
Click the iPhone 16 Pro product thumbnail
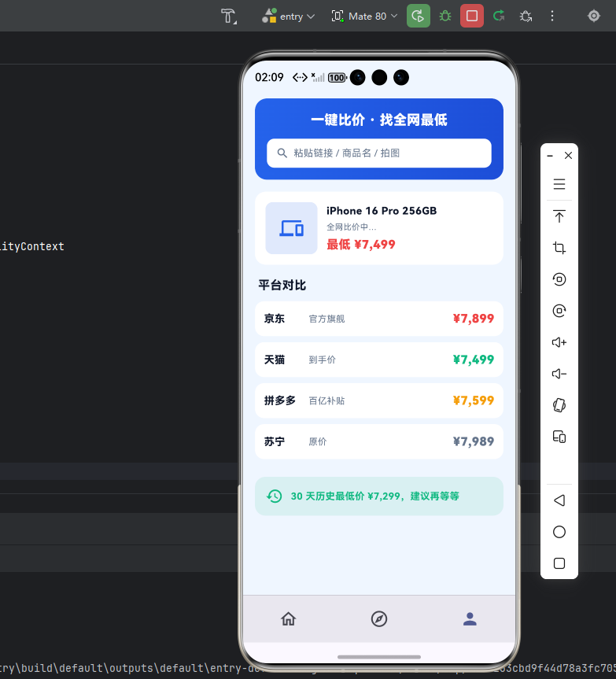(x=291, y=228)
